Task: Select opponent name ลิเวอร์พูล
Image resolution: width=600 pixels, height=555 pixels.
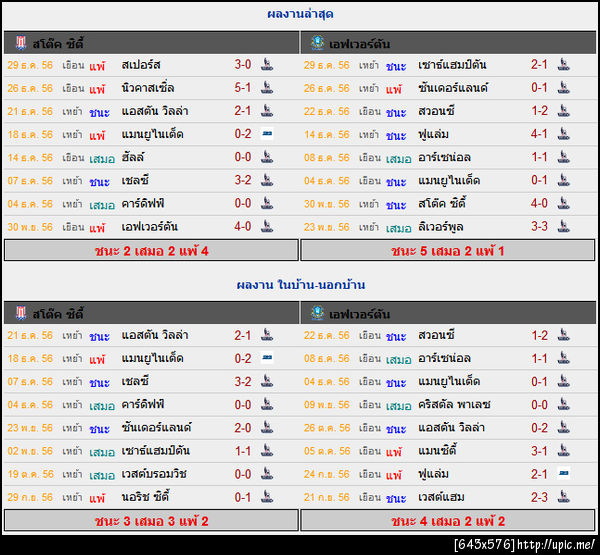Action: pyautogui.click(x=440, y=227)
